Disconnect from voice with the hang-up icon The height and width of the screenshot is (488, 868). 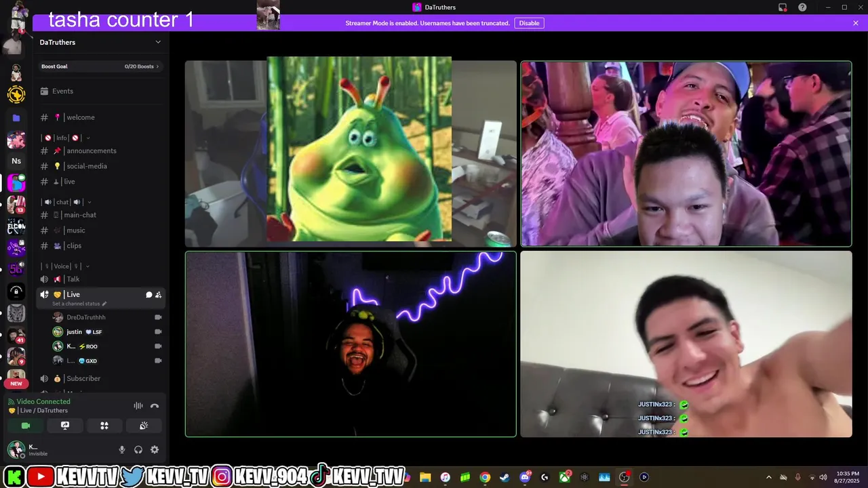155,405
